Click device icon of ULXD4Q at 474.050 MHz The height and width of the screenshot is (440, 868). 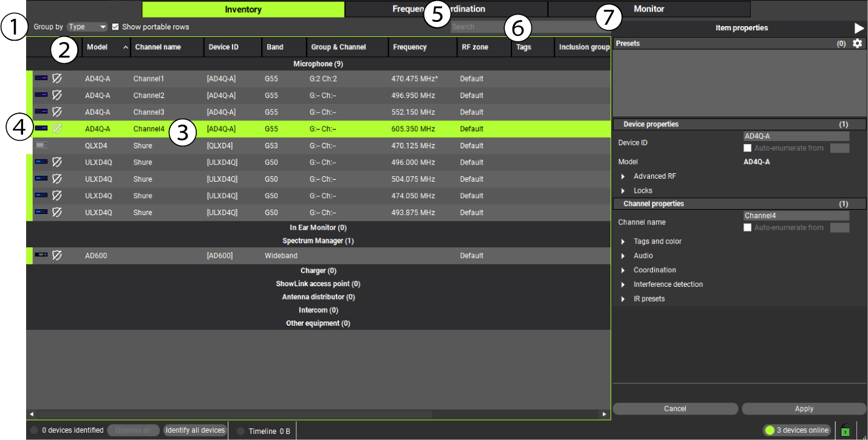[41, 196]
